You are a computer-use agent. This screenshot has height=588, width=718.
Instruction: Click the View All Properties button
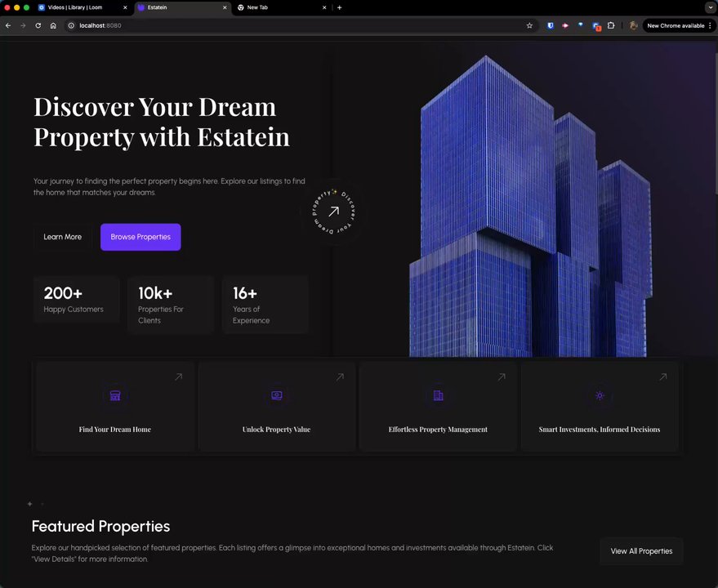[x=641, y=551]
